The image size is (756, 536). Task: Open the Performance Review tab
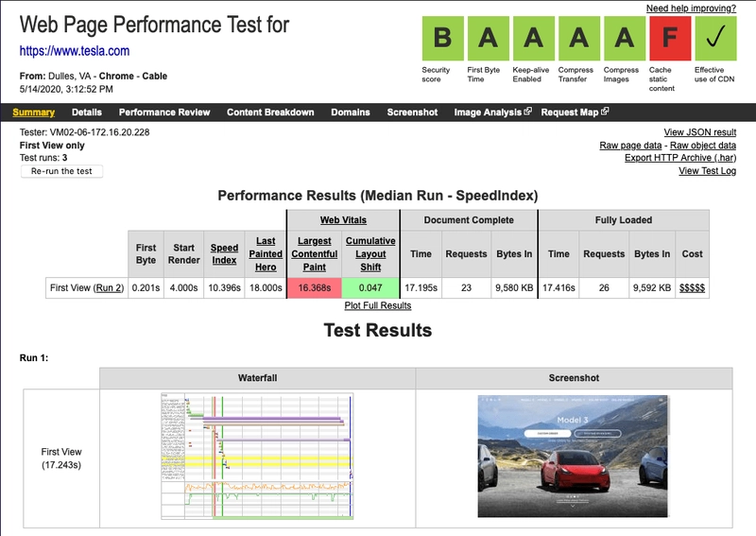click(x=164, y=112)
